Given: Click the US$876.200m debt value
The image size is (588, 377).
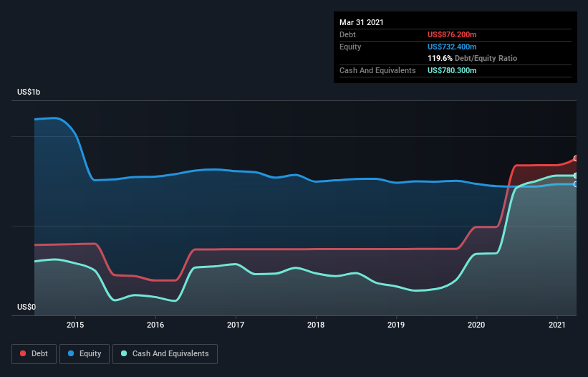Looking at the screenshot, I should [452, 34].
